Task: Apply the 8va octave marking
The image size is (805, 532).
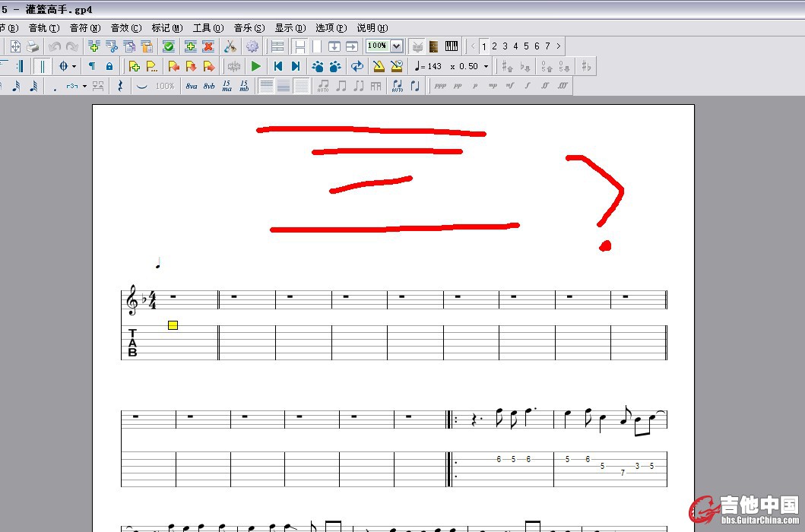Action: point(192,86)
